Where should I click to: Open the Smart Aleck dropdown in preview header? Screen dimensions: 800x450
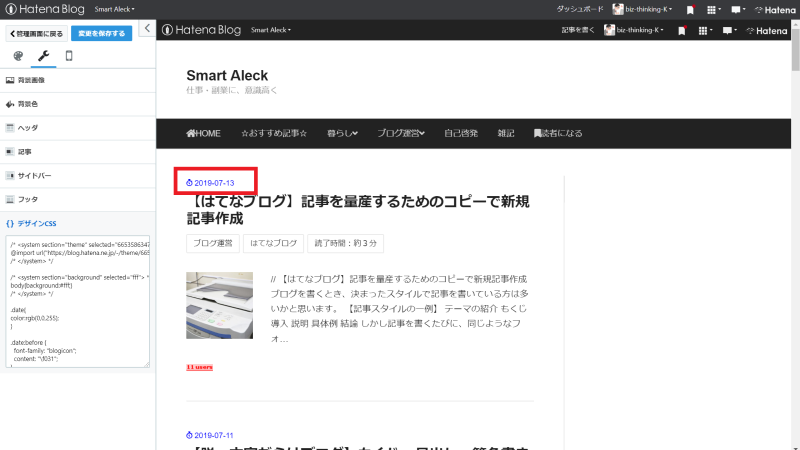pyautogui.click(x=271, y=30)
